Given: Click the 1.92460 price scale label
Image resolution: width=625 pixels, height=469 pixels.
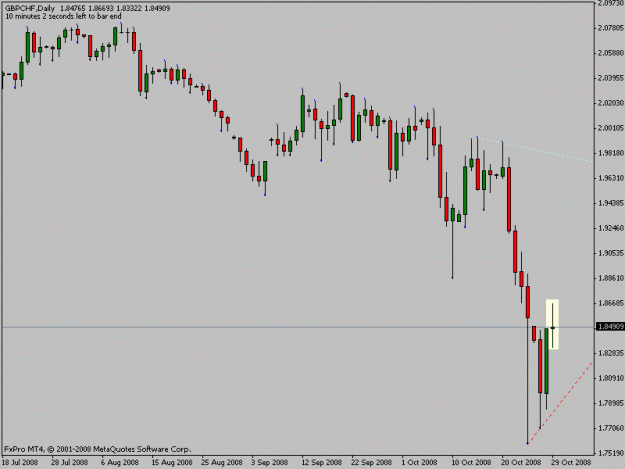Looking at the screenshot, I should (x=611, y=228).
